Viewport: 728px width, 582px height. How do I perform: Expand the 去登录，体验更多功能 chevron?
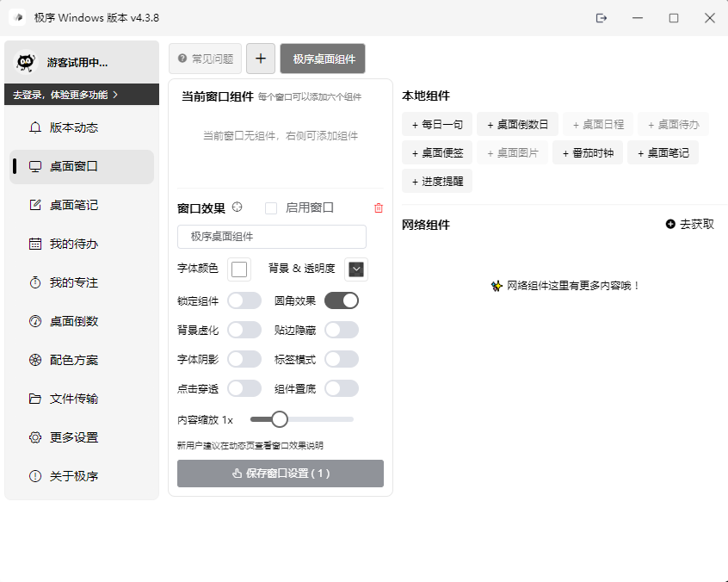point(115,95)
